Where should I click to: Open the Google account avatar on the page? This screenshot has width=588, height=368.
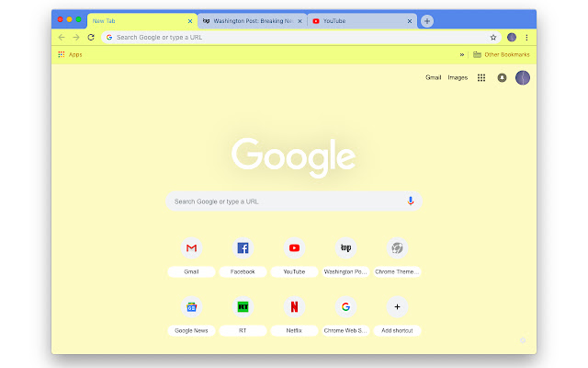click(523, 77)
